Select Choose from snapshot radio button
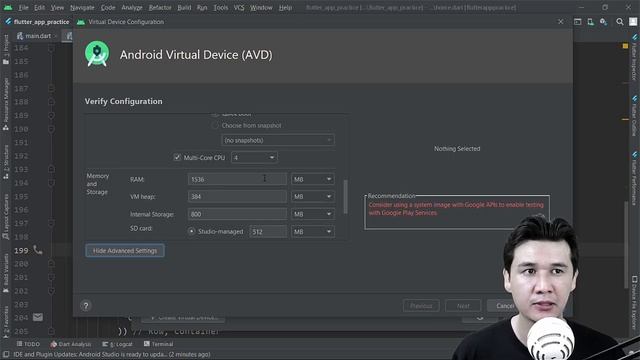640x360 pixels. [x=215, y=126]
